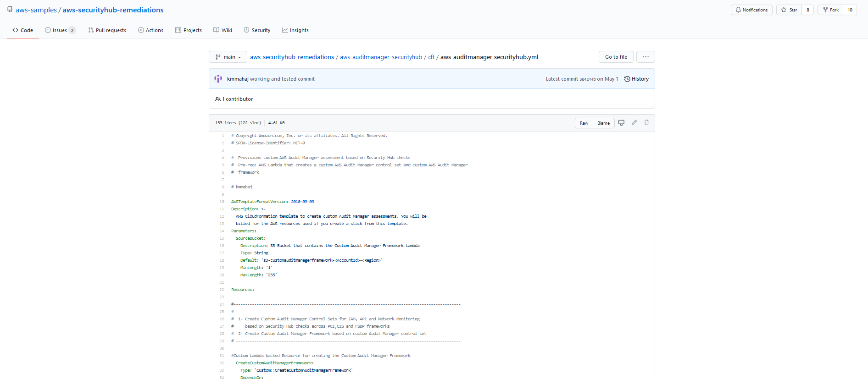The width and height of the screenshot is (868, 379).
Task: Open the kmmahaj author link
Action: coord(238,79)
